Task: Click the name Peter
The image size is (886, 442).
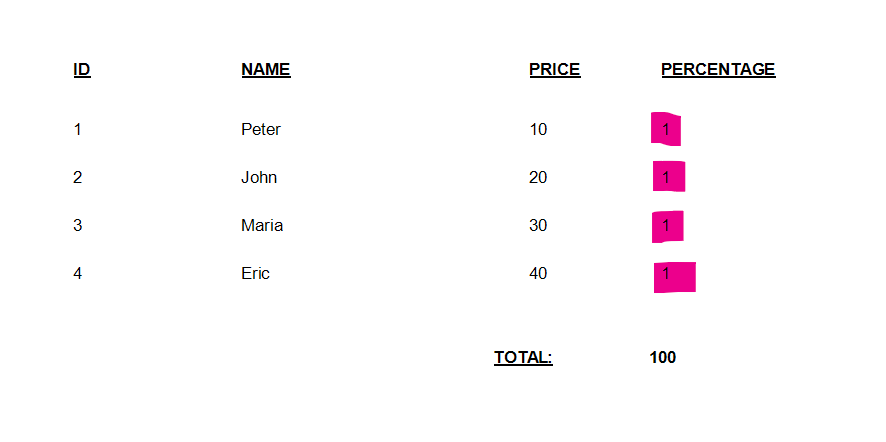Action: point(261,130)
